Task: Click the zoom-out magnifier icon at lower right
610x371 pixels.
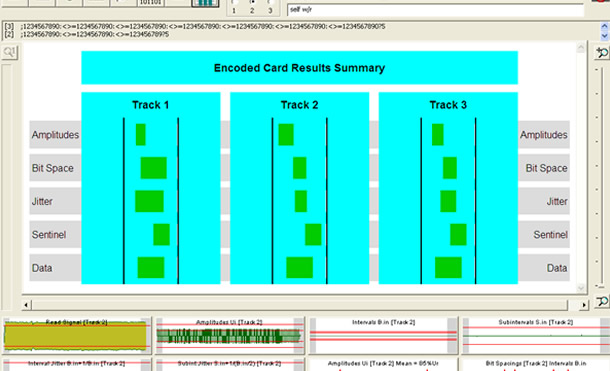Action: pos(602,301)
